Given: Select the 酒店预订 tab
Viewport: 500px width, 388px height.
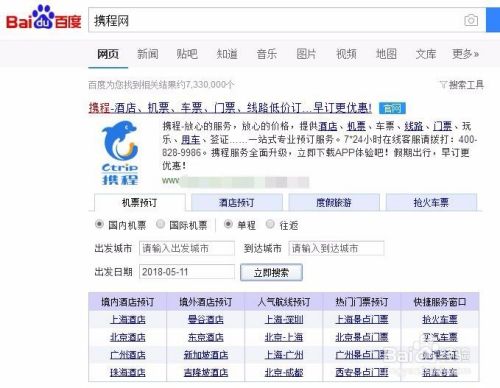Looking at the screenshot, I should pyautogui.click(x=237, y=202).
